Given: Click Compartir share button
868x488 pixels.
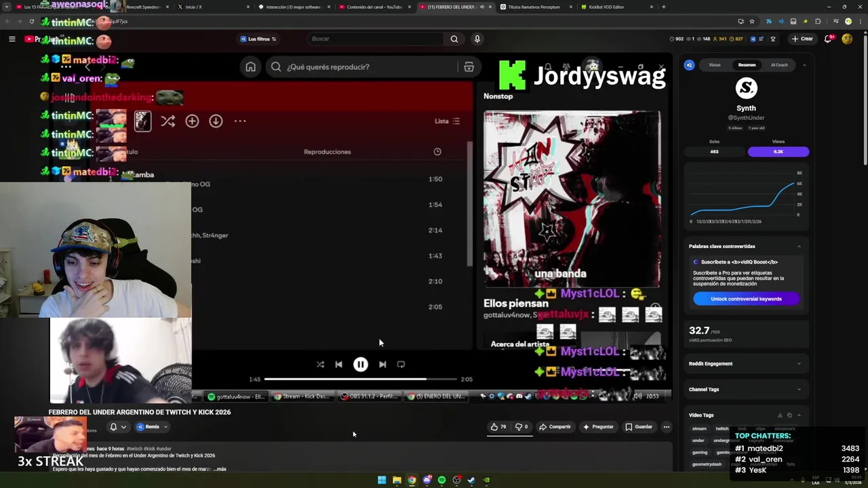Looking at the screenshot, I should (555, 427).
